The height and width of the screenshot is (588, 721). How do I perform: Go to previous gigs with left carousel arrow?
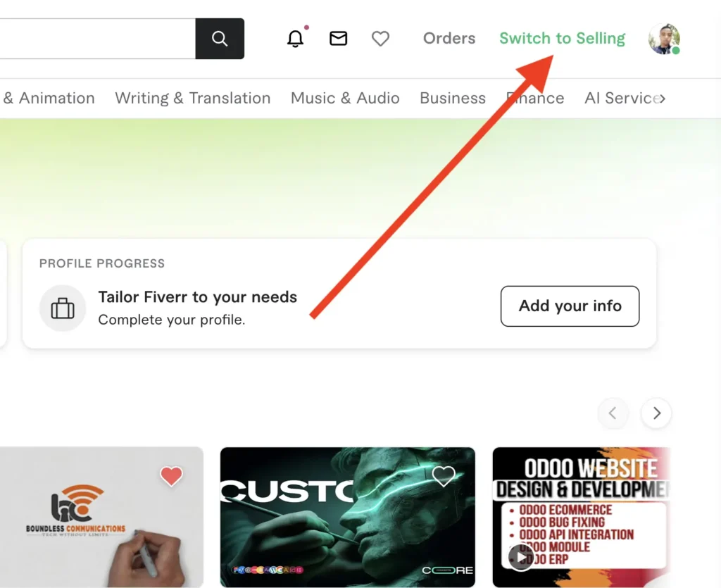pos(613,413)
